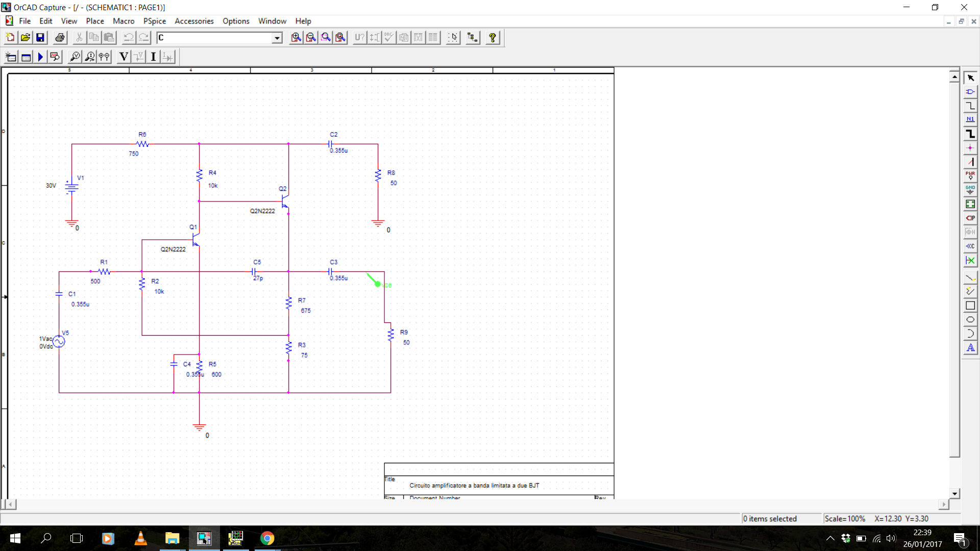Toggle the snap-to-grid toolbar button

point(453,37)
